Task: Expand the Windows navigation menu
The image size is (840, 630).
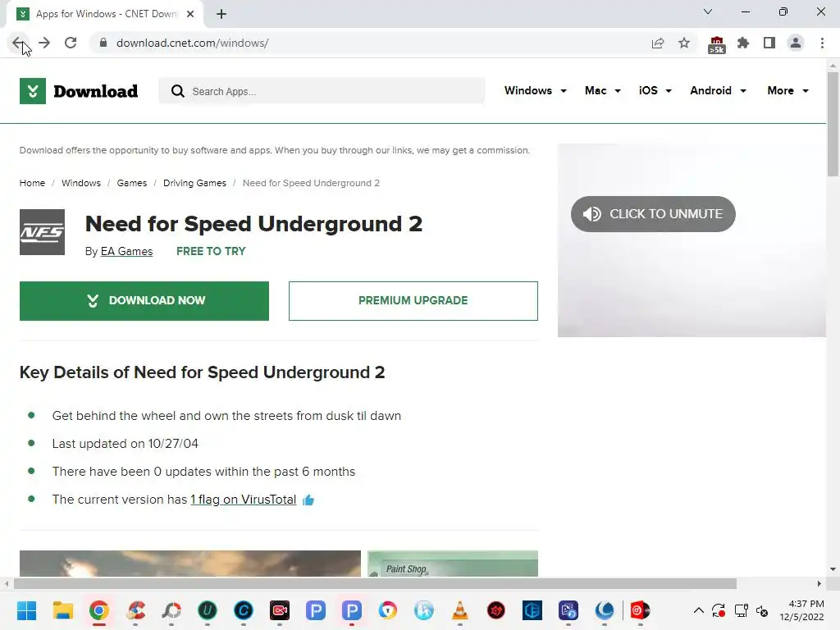Action: click(x=535, y=90)
